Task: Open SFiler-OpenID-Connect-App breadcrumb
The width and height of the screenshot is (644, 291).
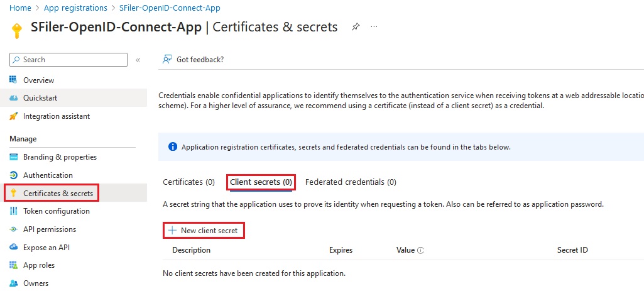Action: click(170, 8)
